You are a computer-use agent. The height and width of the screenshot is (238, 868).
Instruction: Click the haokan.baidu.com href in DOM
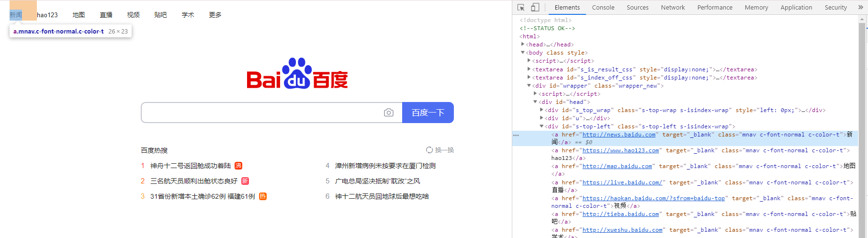pyautogui.click(x=654, y=198)
